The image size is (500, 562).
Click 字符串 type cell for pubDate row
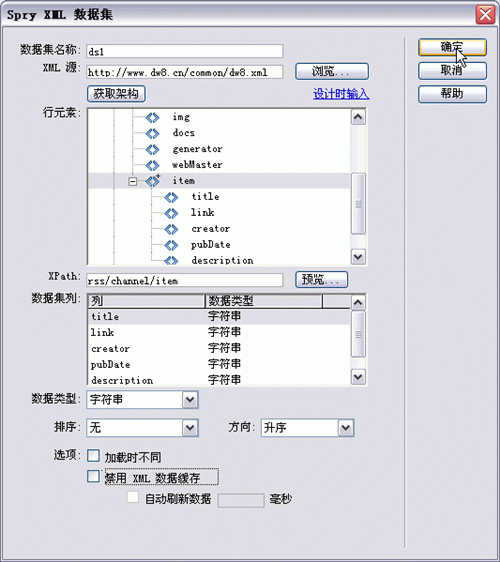coord(224,364)
